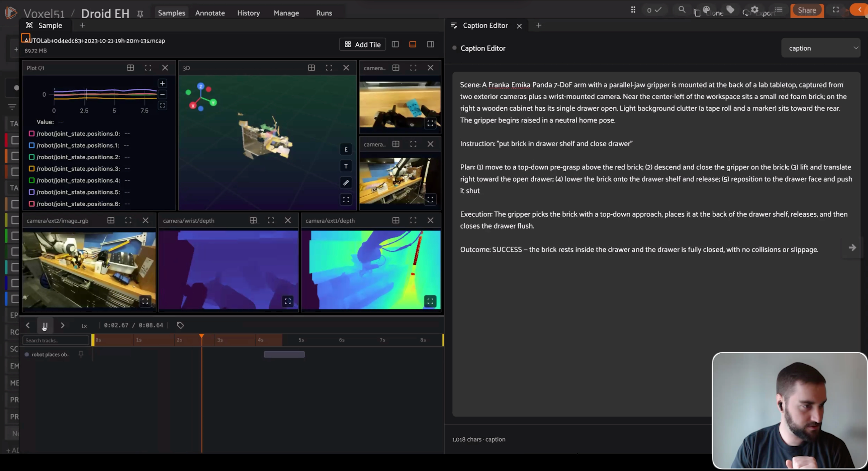Toggle joint_state.positions.4 series
This screenshot has height=471, width=868.
[x=32, y=180]
